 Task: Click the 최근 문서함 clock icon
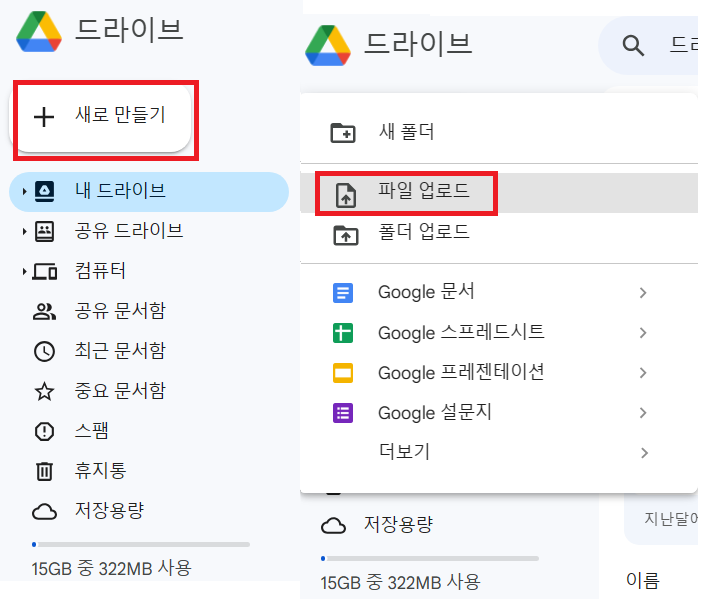[x=44, y=351]
